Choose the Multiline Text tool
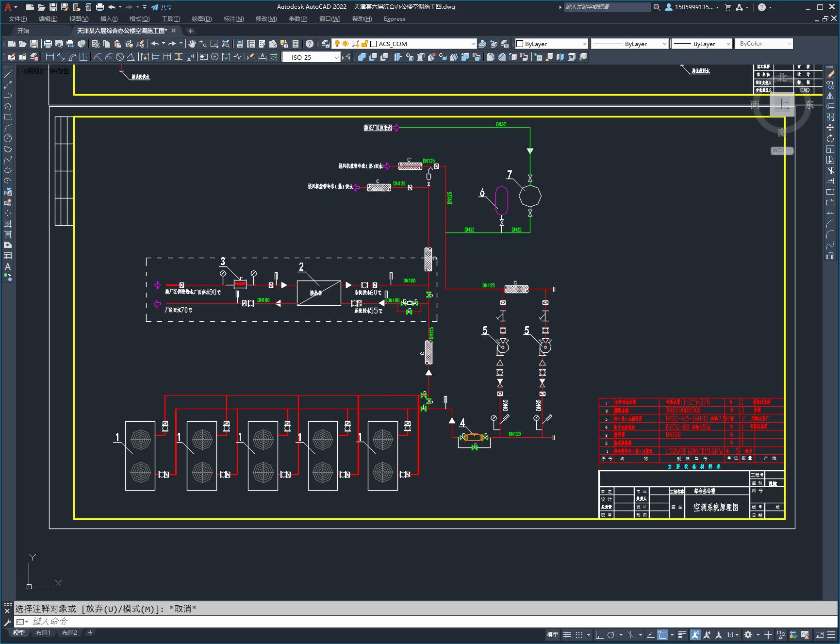Image resolution: width=840 pixels, height=644 pixels. [x=8, y=266]
